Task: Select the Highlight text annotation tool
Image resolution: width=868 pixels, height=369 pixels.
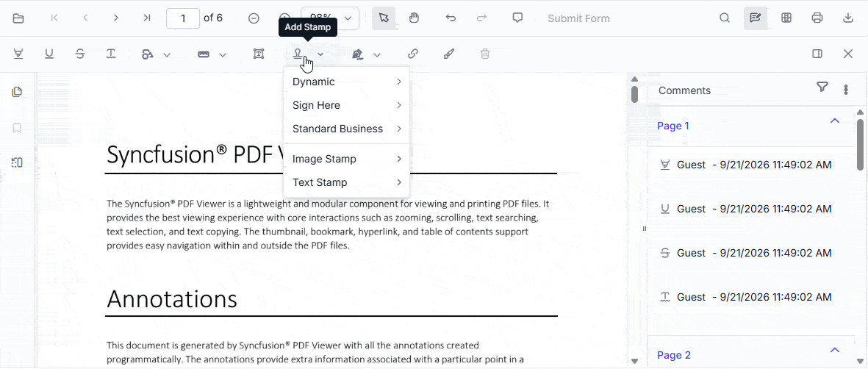Action: 18,54
